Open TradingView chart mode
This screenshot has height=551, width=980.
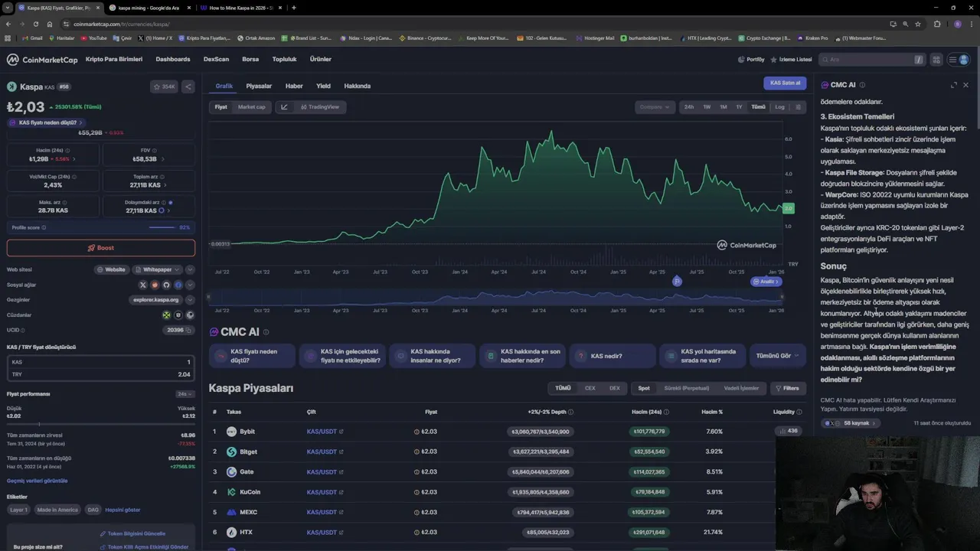[320, 107]
